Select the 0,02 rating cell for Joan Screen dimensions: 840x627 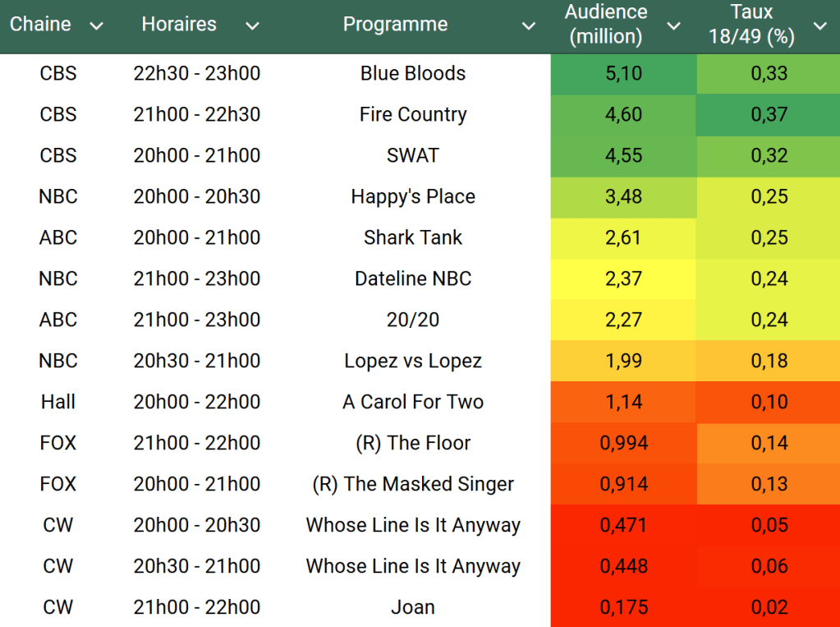769,607
